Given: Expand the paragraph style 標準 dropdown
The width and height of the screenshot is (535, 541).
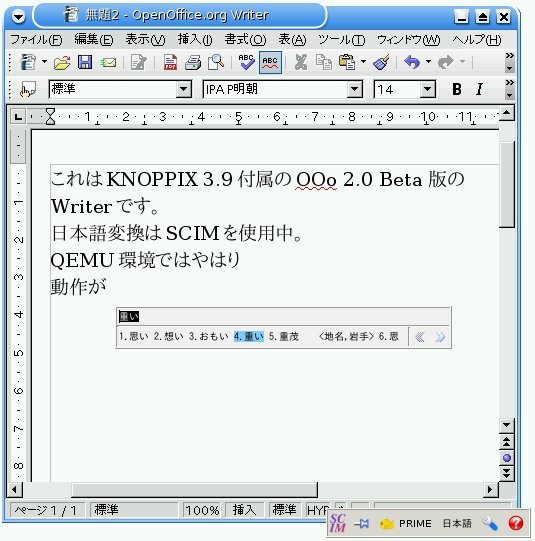Looking at the screenshot, I should pyautogui.click(x=184, y=89).
